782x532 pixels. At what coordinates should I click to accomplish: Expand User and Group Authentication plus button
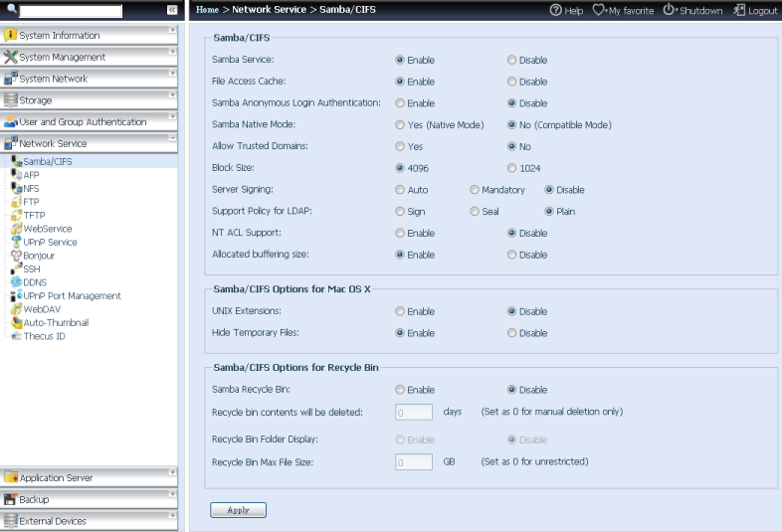172,116
